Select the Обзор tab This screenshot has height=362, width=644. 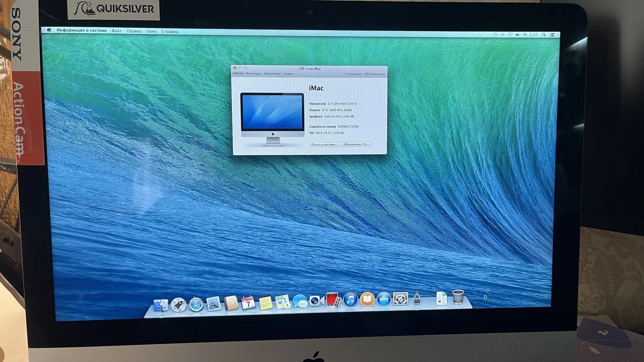[238, 73]
